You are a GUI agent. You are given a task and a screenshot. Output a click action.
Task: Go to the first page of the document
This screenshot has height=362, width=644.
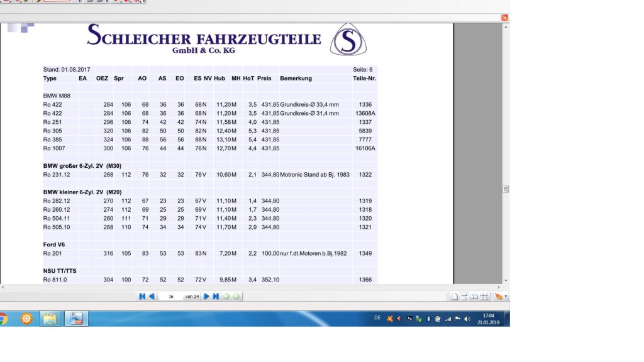point(142,297)
